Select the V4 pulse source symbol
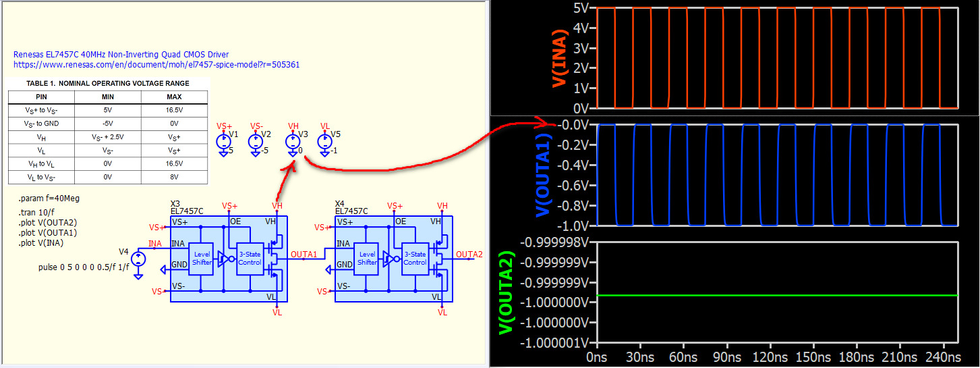 click(138, 259)
